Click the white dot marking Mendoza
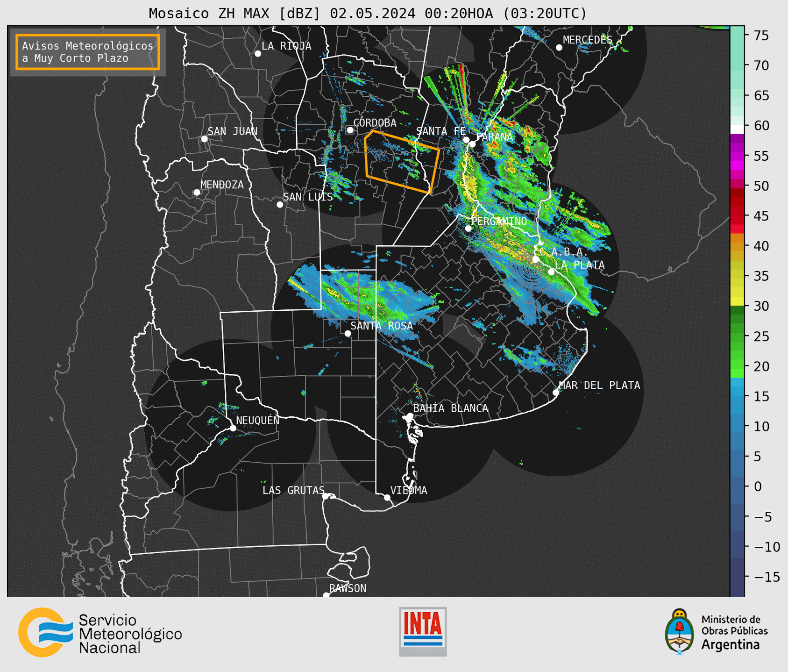This screenshot has width=788, height=672. (197, 193)
